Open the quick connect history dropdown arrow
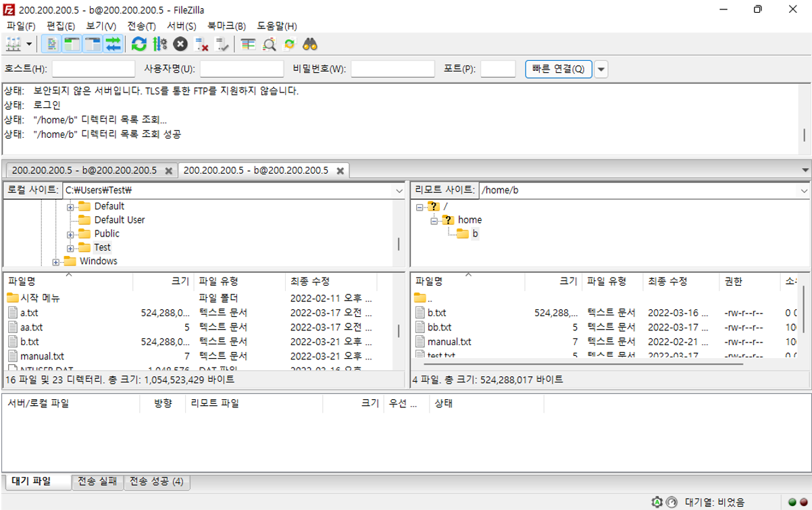Screen dimensions: 812x510 coord(601,69)
